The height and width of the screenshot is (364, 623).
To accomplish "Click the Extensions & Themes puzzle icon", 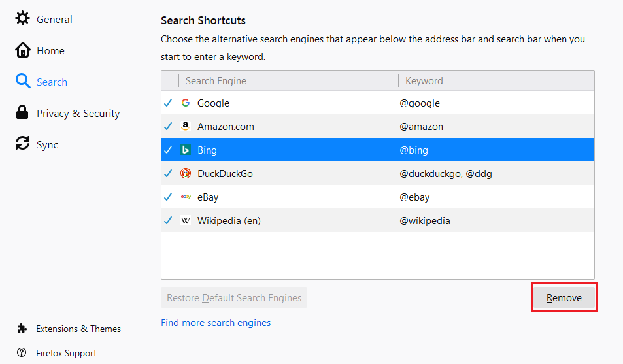I will point(22,328).
